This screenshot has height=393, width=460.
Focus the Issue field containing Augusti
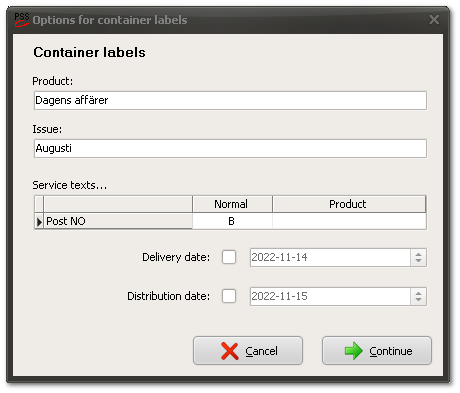230,148
